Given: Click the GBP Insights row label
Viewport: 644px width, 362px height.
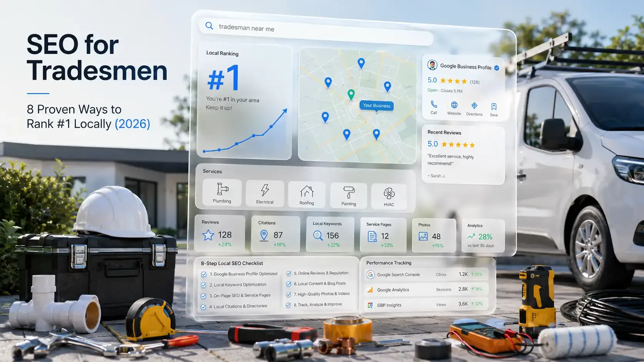Looking at the screenshot, I should 389,305.
